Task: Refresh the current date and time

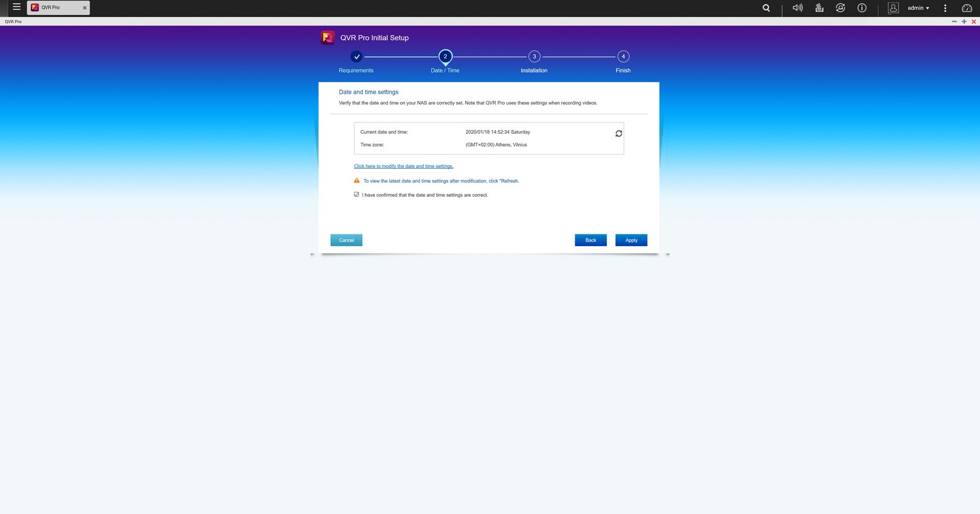Action: pos(618,134)
